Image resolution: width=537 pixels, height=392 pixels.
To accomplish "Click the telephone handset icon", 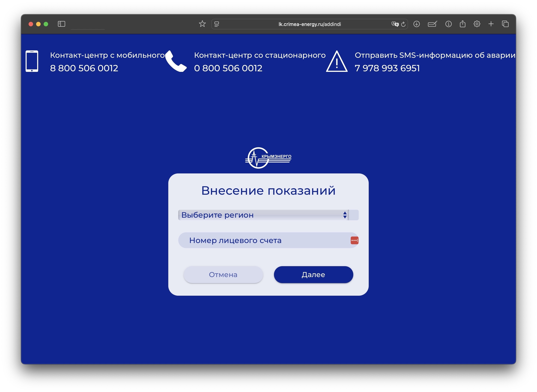I will tap(176, 61).
